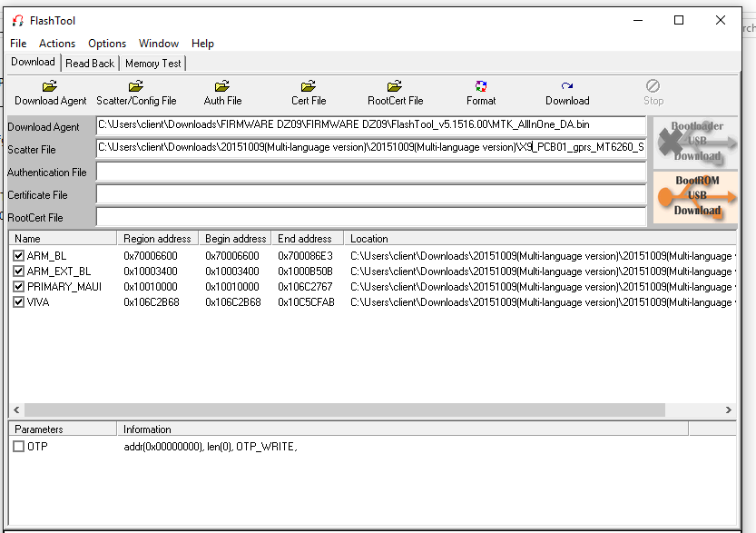
Task: Switch to the Download tab
Action: pos(33,62)
